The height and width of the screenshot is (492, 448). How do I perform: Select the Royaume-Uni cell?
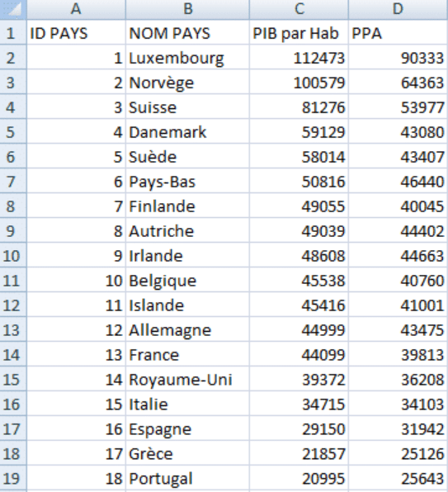pyautogui.click(x=187, y=379)
